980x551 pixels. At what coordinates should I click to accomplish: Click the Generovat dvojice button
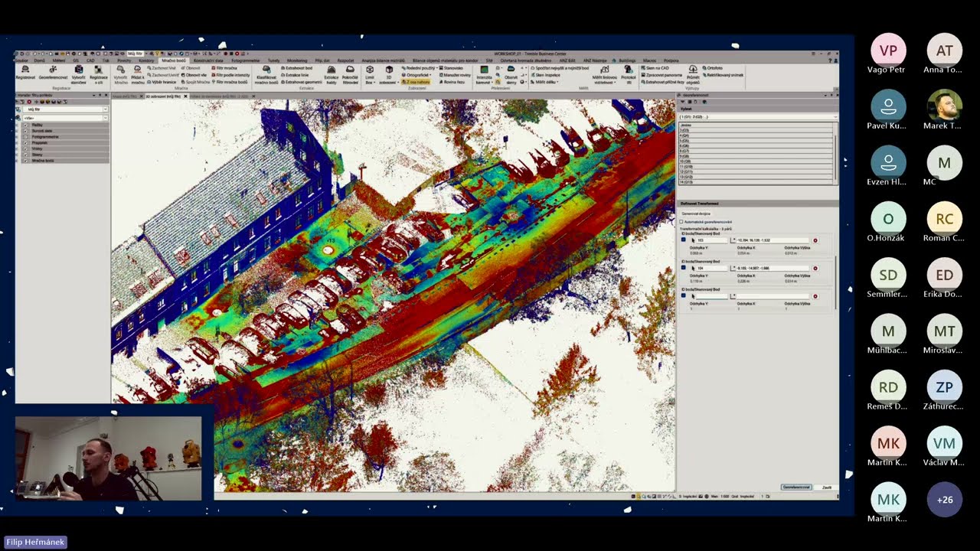point(696,214)
